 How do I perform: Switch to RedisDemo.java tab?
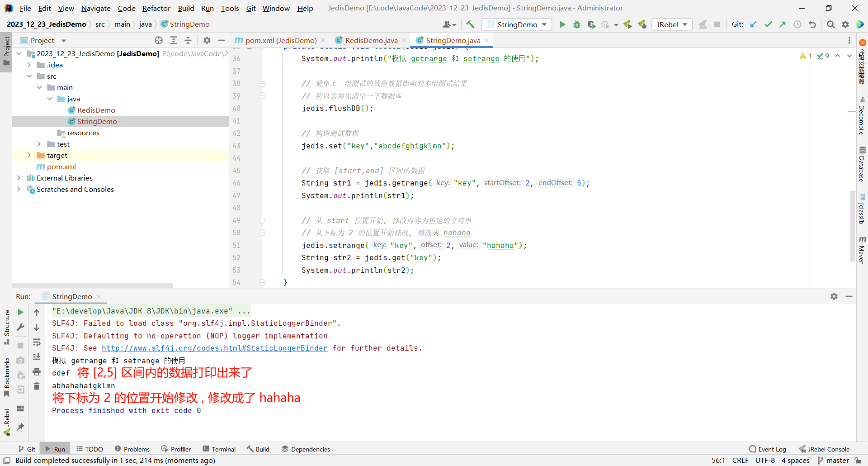[x=371, y=40]
